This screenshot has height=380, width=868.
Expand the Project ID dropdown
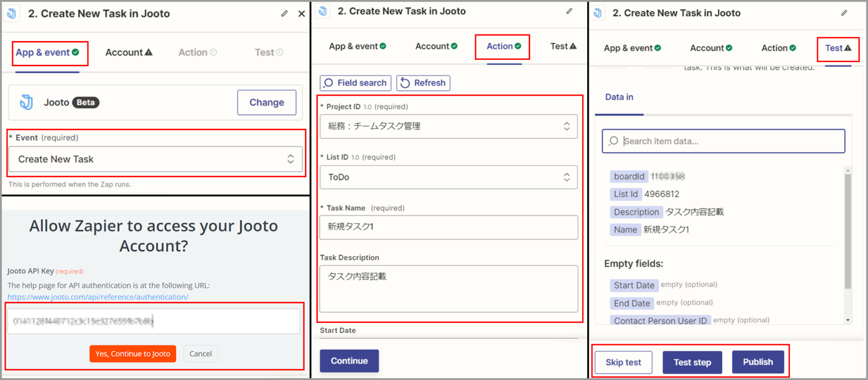(x=448, y=126)
